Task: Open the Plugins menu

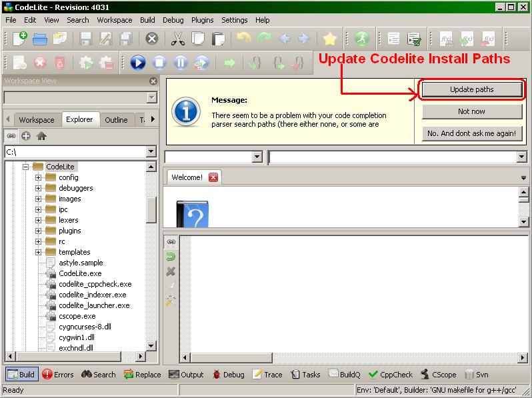Action: 202,20
